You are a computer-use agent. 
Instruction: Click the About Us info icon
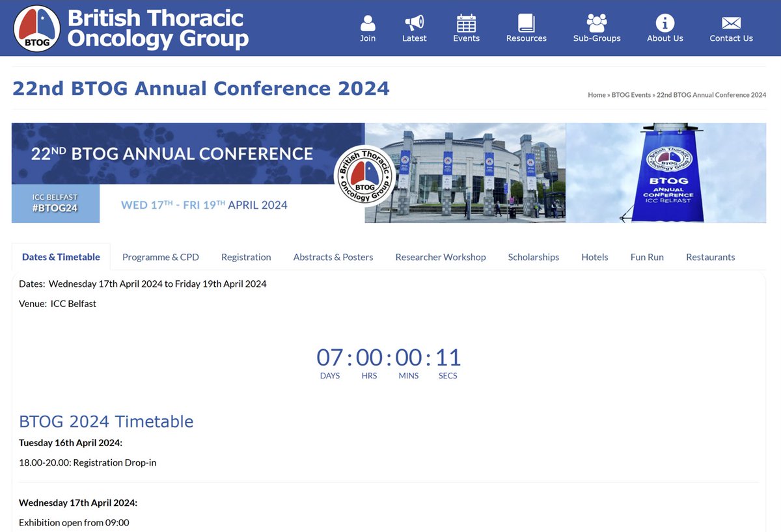coord(664,22)
